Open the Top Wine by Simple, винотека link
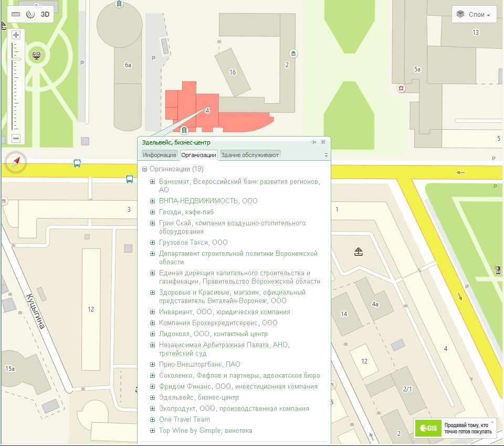Screen dimensions: 504x446 point(205,430)
